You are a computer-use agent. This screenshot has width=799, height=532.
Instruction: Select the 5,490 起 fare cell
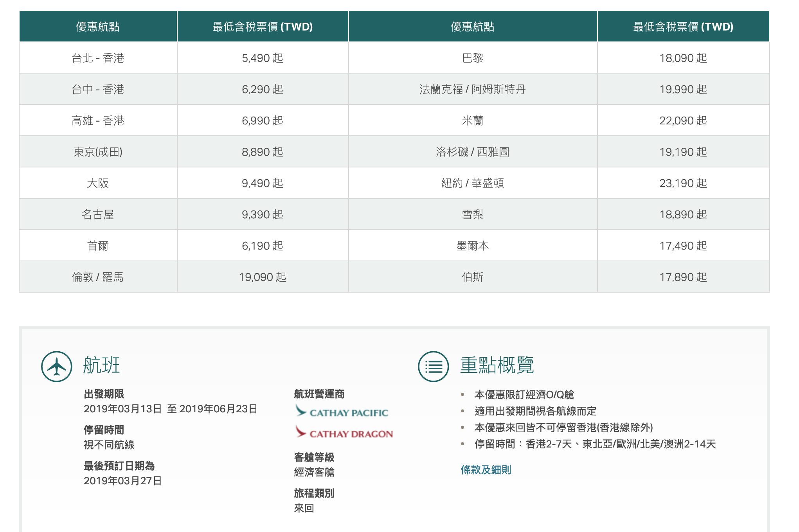pos(263,58)
